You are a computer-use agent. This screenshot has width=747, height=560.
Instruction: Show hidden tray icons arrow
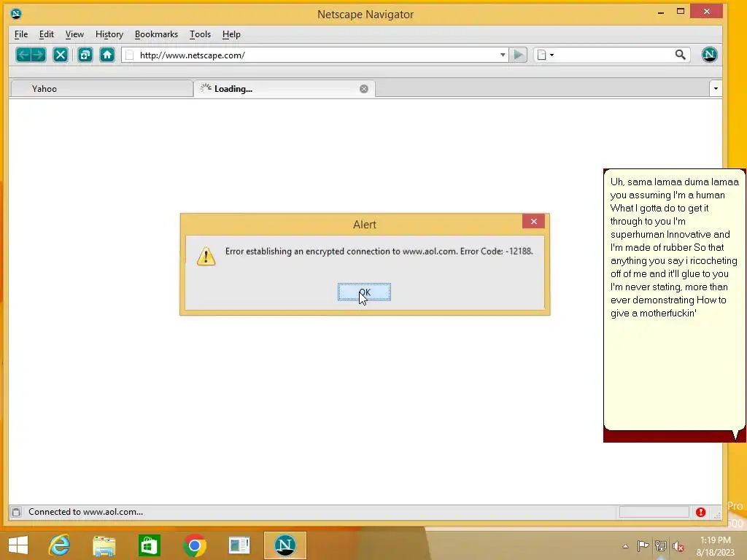(x=625, y=546)
